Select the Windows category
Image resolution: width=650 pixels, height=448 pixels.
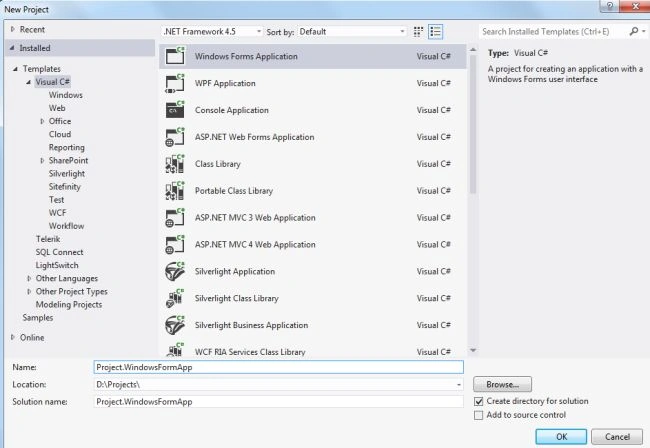coord(65,95)
